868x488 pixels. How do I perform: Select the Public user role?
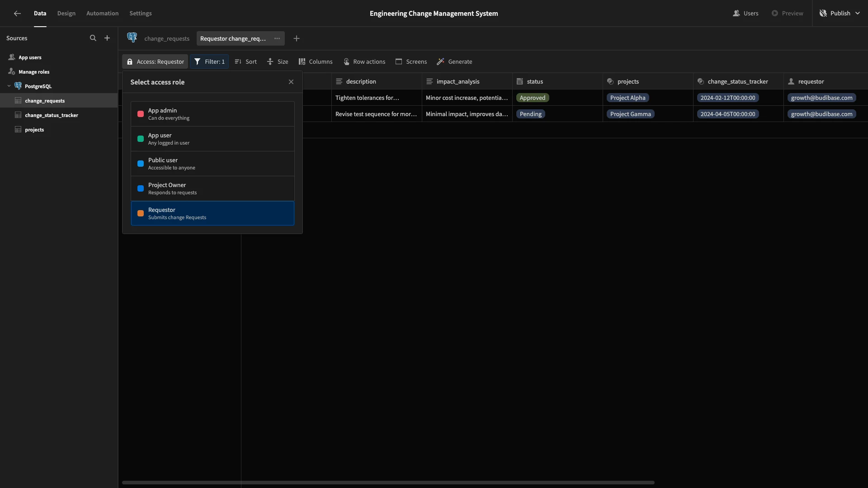[212, 164]
